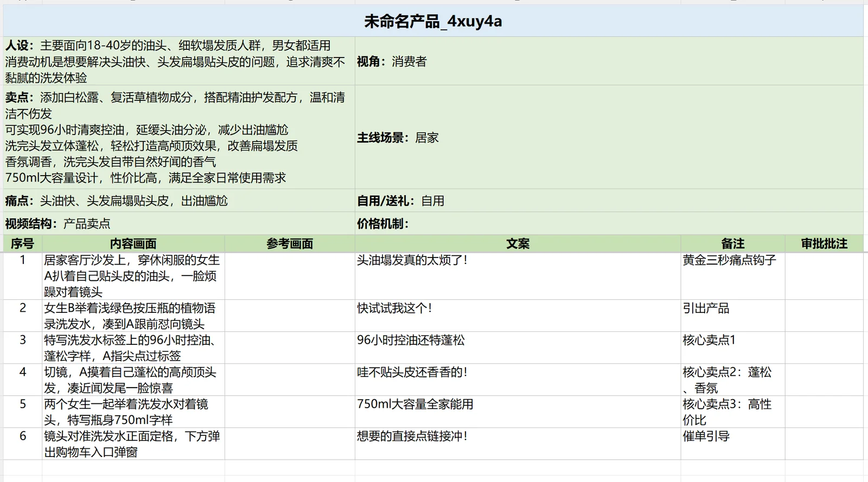This screenshot has height=482, width=868.
Task: Click the 痛点 pain points cell
Action: pyautogui.click(x=179, y=201)
